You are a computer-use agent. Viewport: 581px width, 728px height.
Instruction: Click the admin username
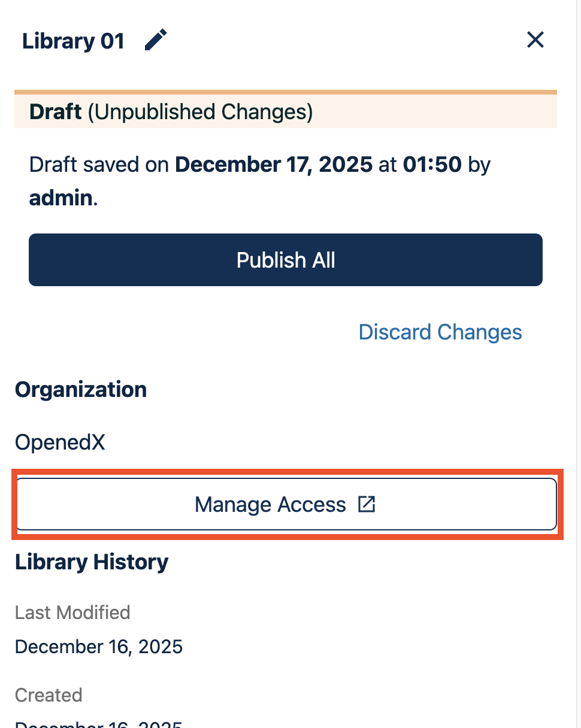pos(61,198)
